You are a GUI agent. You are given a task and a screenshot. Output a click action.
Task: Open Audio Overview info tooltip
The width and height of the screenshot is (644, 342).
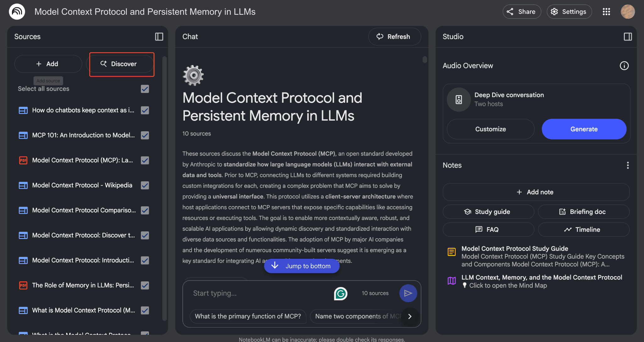pyautogui.click(x=624, y=66)
